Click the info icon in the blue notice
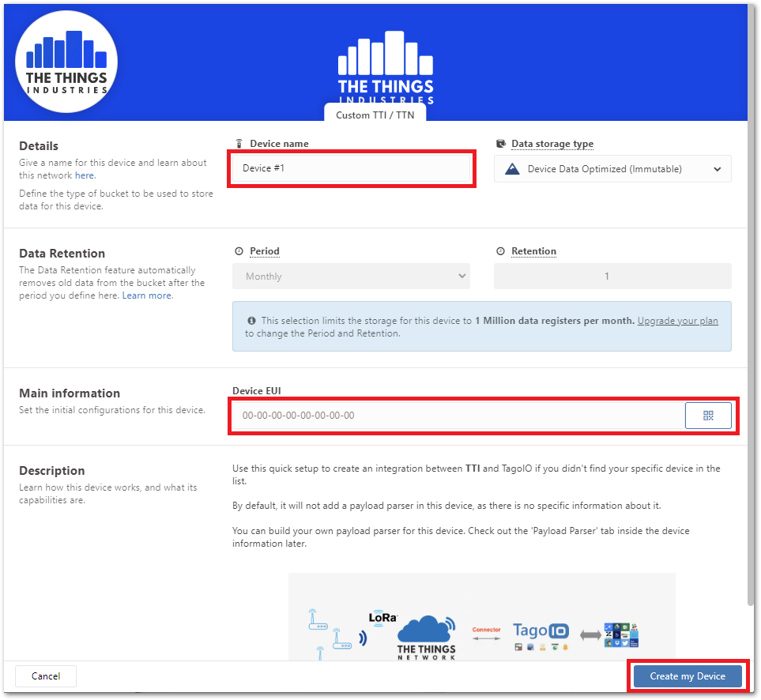Viewport: 761px width, 700px height. pyautogui.click(x=251, y=321)
